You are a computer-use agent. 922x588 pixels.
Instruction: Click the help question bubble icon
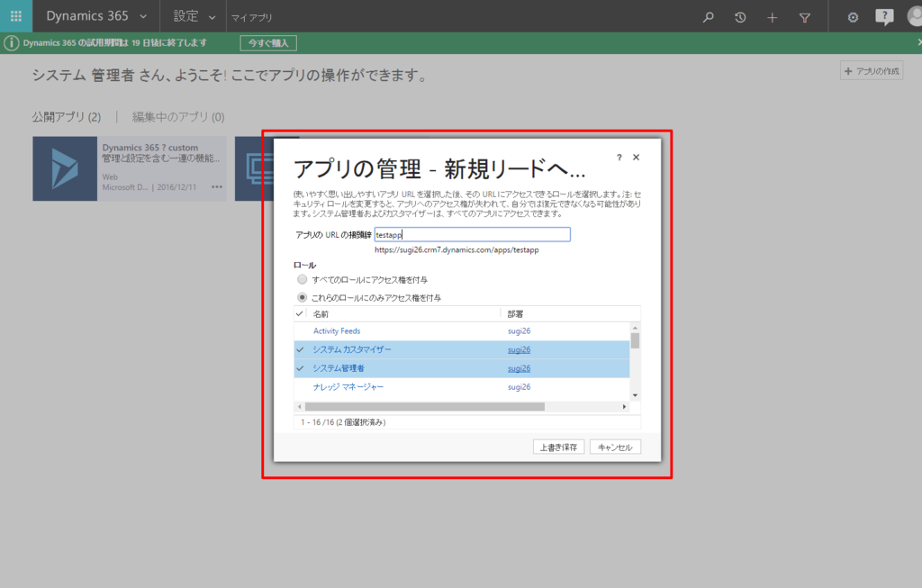click(x=884, y=17)
